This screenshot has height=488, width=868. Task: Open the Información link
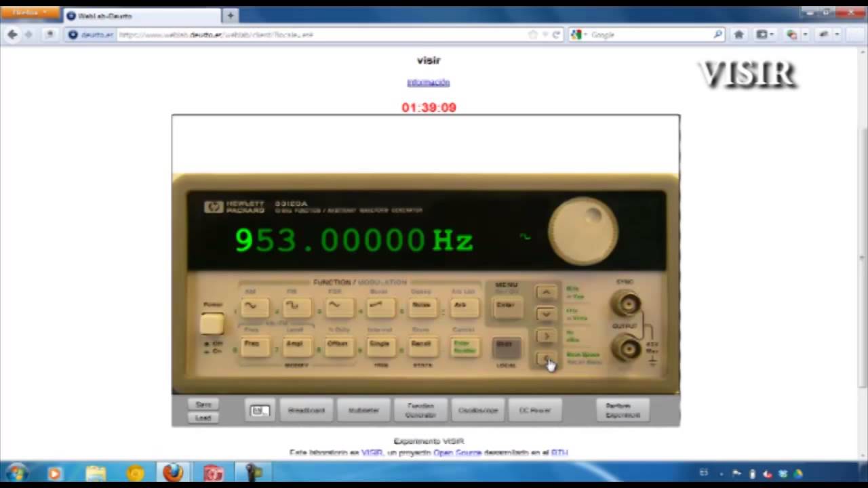coord(428,83)
